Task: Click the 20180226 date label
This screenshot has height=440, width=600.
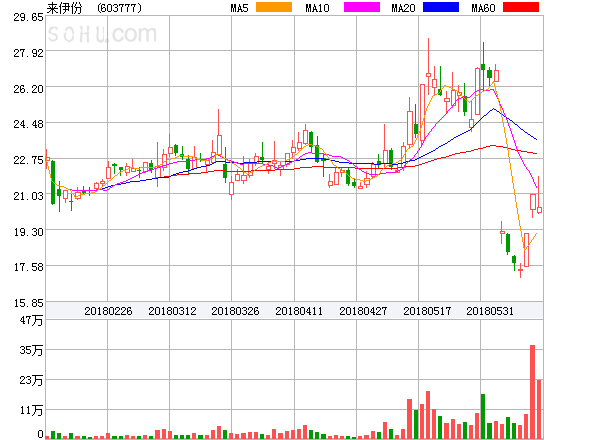Action: coord(108,311)
